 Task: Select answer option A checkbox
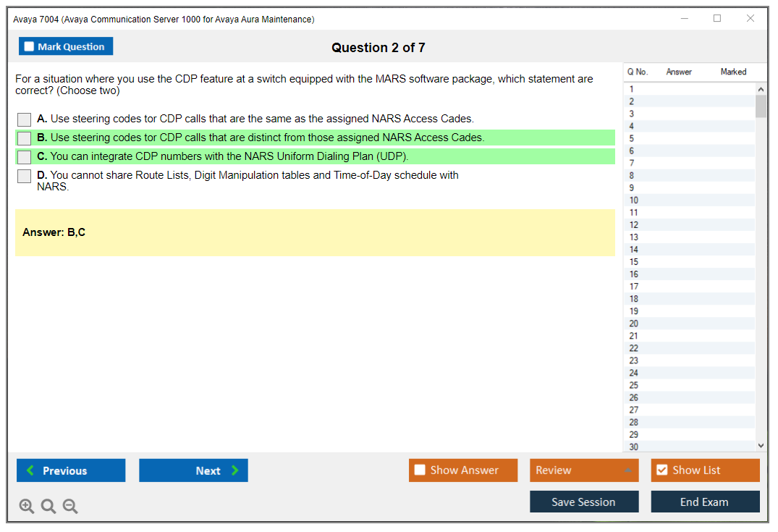point(25,119)
